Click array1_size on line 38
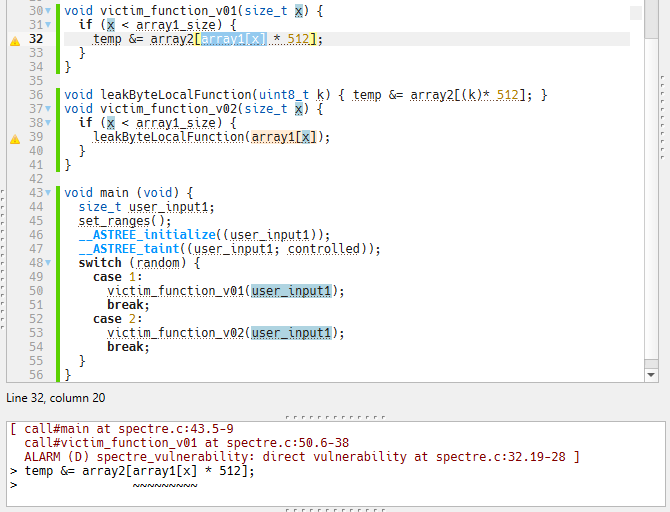 tap(176, 123)
